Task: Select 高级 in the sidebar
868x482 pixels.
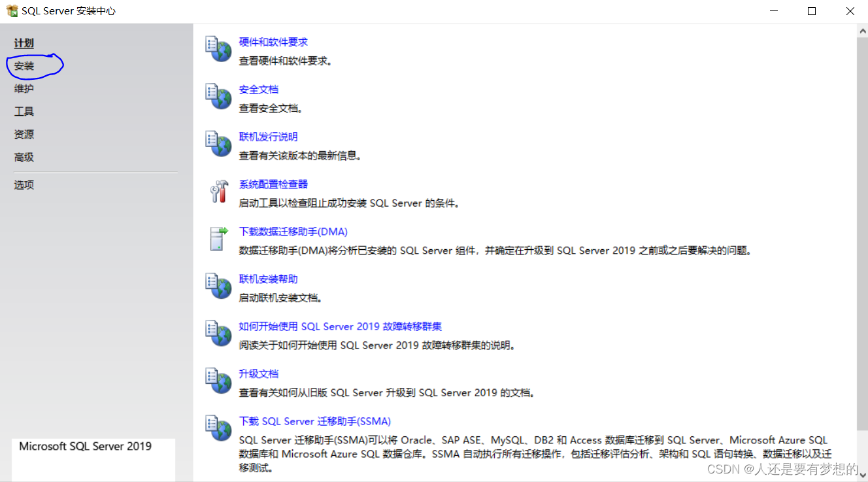Action: tap(24, 157)
